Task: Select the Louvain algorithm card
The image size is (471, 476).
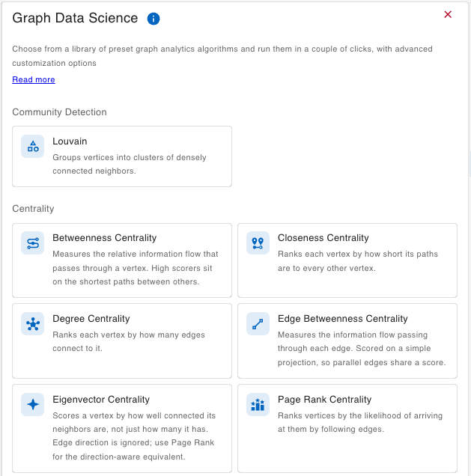Action: tap(122, 156)
